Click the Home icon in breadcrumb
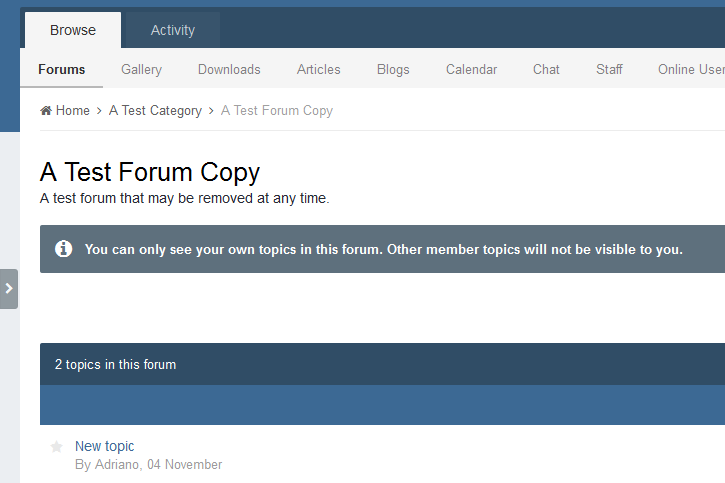 (x=46, y=111)
